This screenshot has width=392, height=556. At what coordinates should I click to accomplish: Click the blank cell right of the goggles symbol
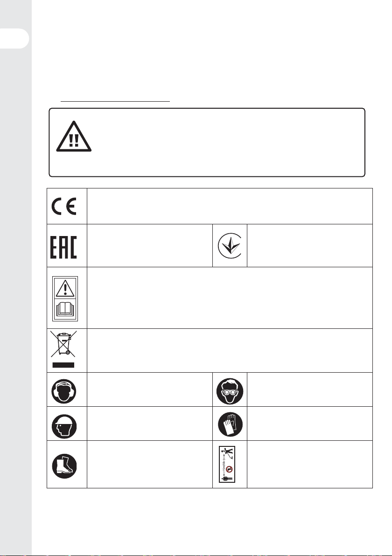pos(310,389)
